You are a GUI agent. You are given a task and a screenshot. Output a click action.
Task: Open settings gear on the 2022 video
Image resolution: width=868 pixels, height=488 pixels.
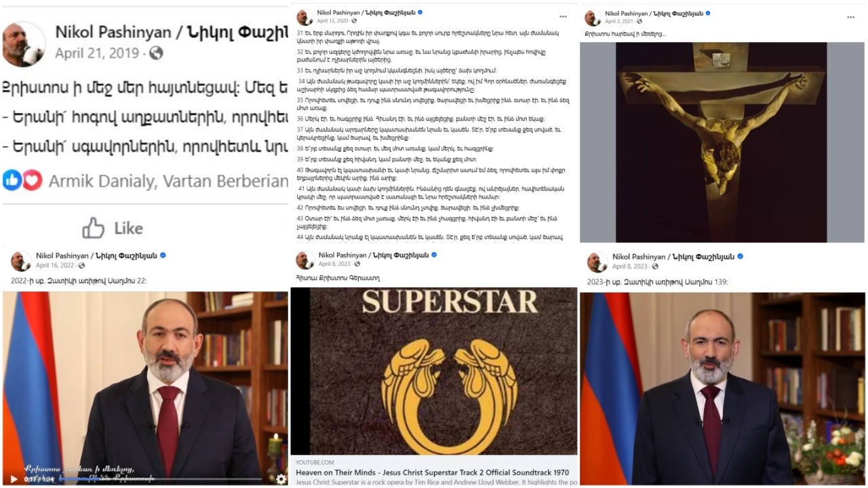(x=281, y=479)
